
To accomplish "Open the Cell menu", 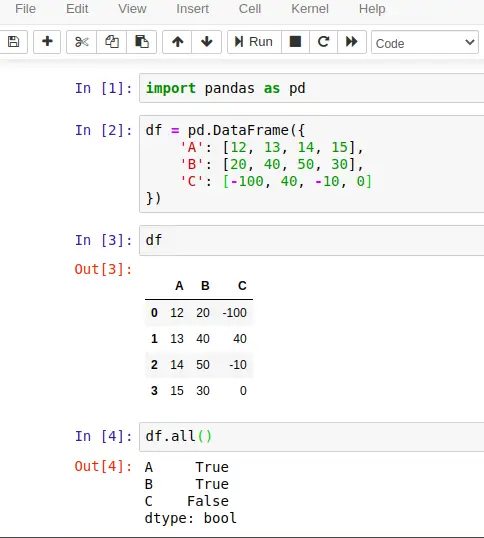I will (x=250, y=9).
